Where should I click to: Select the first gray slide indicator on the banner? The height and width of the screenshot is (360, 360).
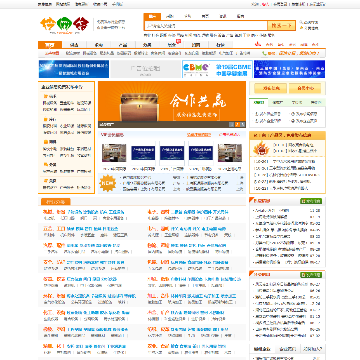click(x=231, y=124)
